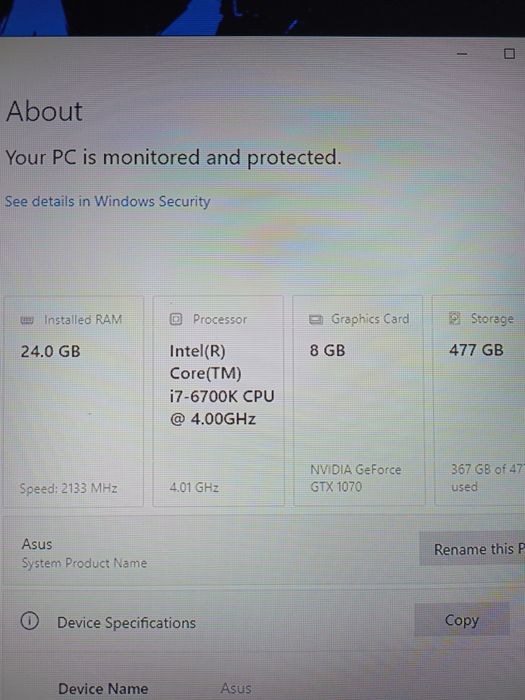
Task: Minimize the Settings window
Action: coord(462,54)
